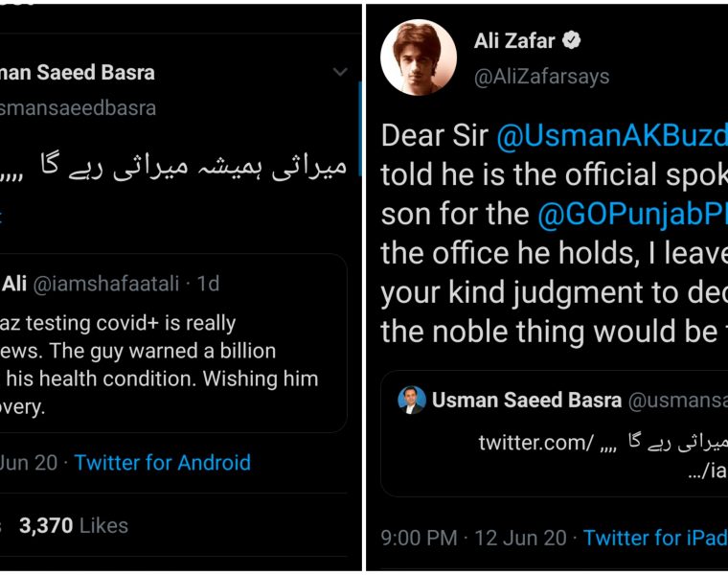Click Usman Saeed Basra name in quoted tweet
The image size is (728, 575).
tap(526, 400)
